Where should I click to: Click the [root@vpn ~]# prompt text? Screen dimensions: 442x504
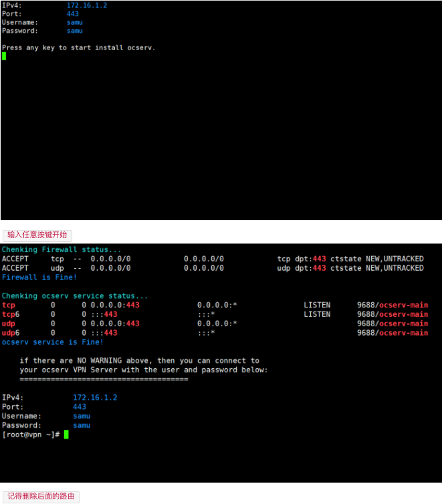coord(31,434)
